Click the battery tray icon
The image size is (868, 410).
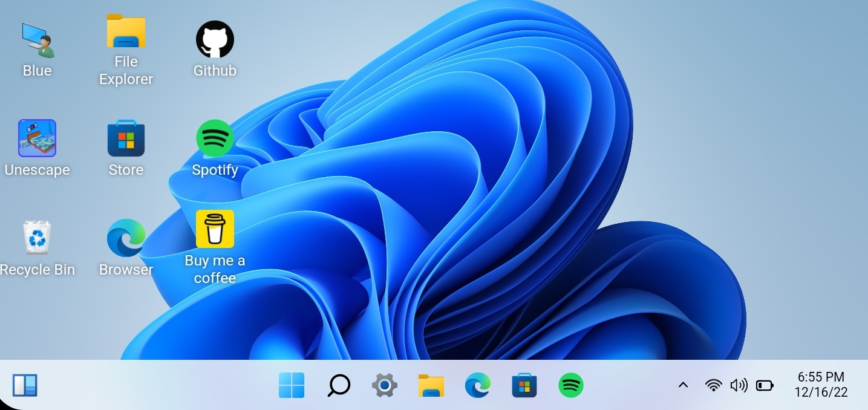pos(765,385)
